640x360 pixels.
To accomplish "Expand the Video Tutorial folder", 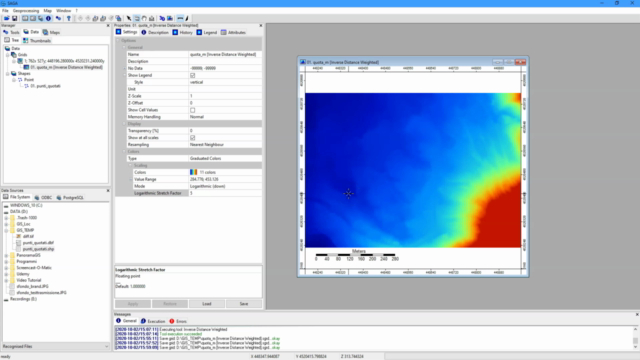I will pos(6,280).
